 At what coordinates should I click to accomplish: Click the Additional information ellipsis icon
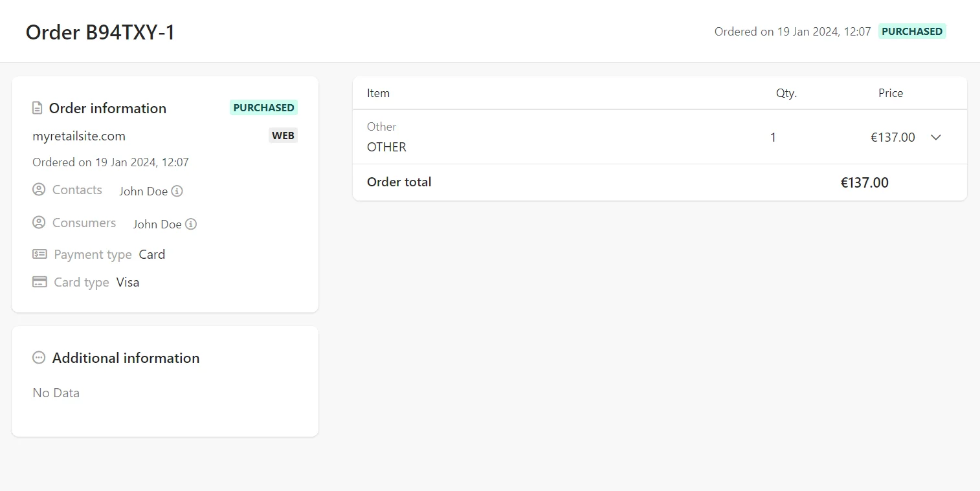pos(39,358)
